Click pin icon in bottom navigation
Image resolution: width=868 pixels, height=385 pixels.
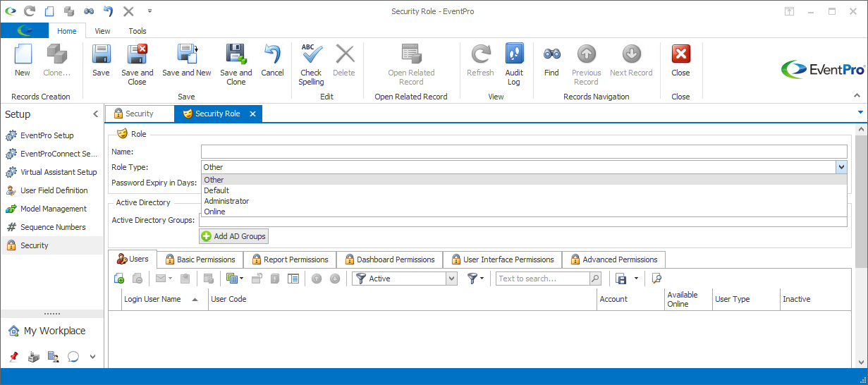[x=14, y=357]
